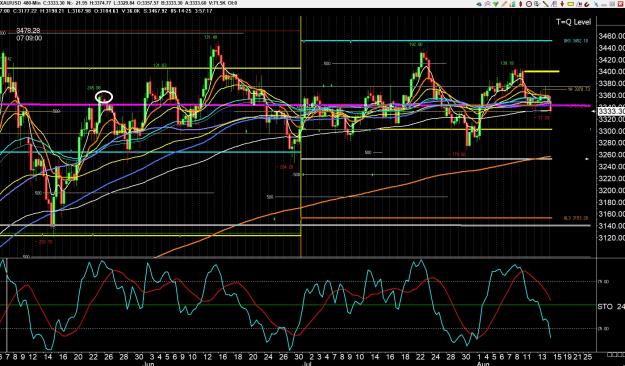
Task: Click the 3200.00 price axis label
Action: [611, 191]
